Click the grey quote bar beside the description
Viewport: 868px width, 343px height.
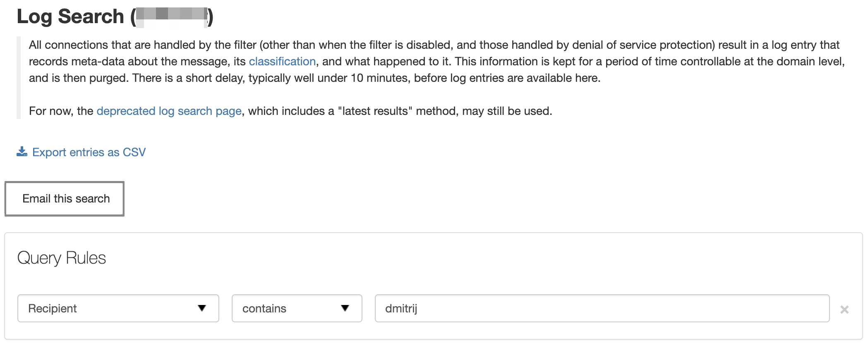click(x=18, y=78)
